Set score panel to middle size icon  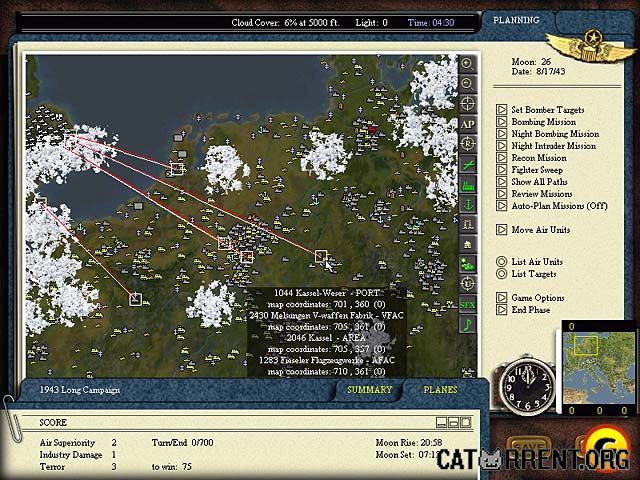click(453, 422)
